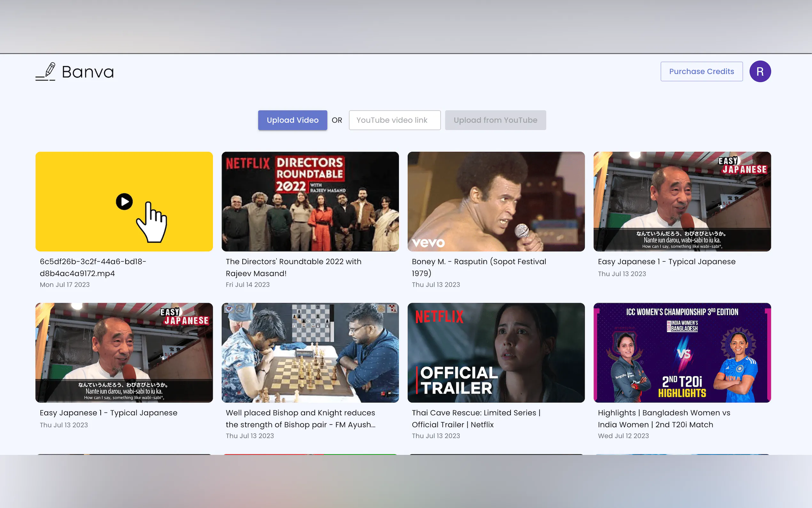Focus the YouTube video link field
This screenshot has height=508, width=812.
[x=394, y=120]
